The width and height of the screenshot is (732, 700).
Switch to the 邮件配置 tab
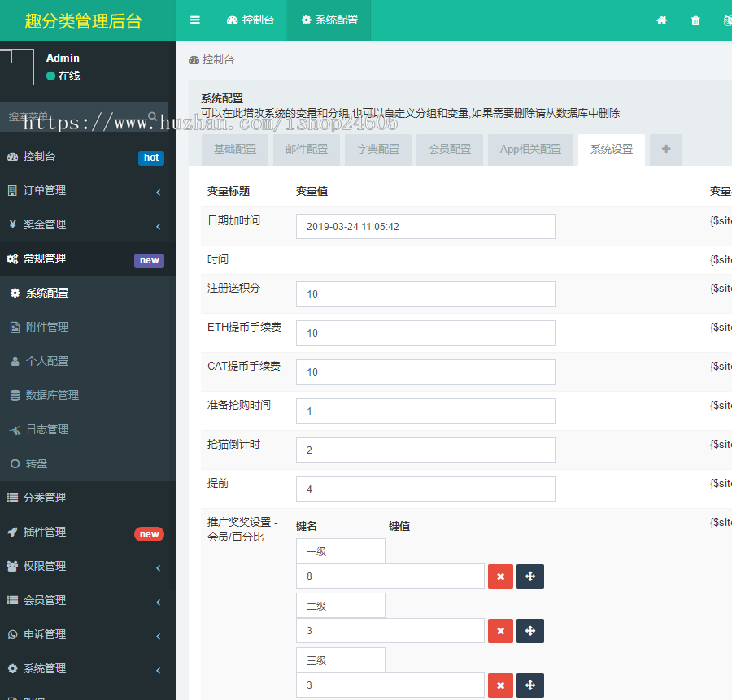coord(306,150)
